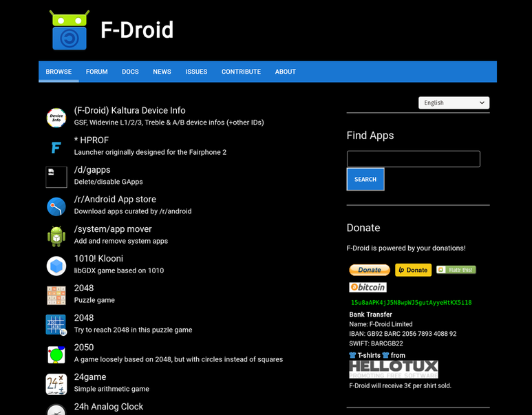Click the SEARCH button
This screenshot has height=415, width=532.
pyautogui.click(x=365, y=179)
